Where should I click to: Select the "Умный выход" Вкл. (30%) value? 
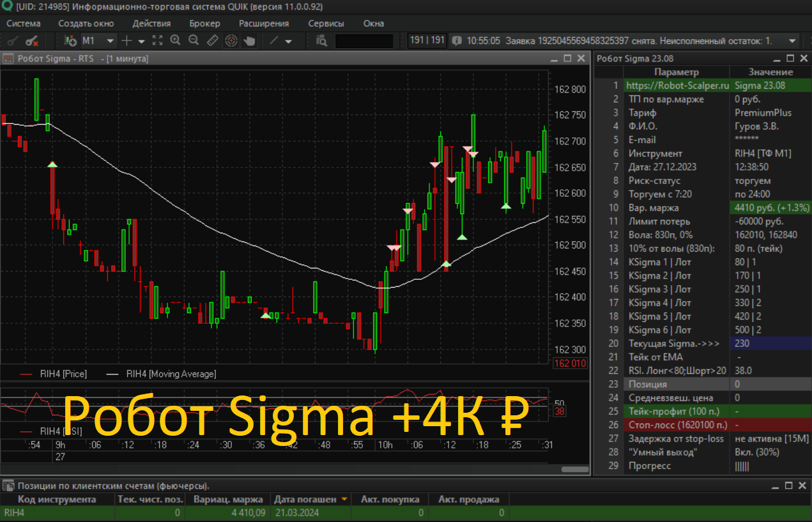[770, 452]
